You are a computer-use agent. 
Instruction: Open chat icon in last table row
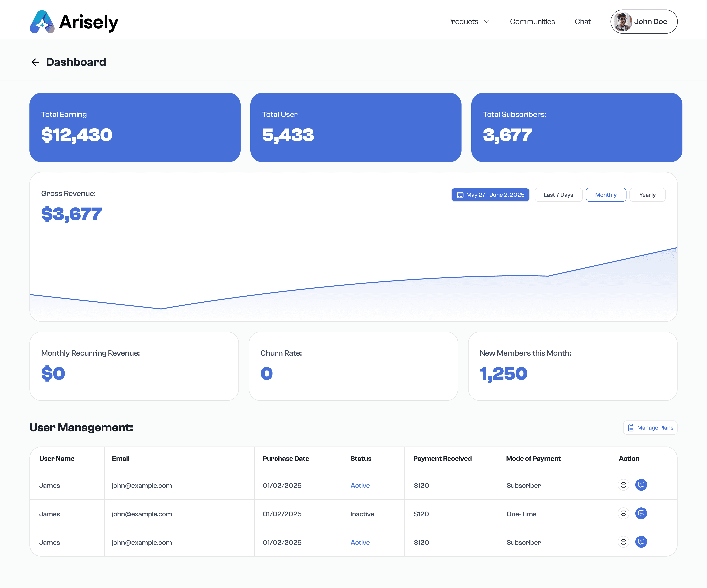pyautogui.click(x=641, y=542)
